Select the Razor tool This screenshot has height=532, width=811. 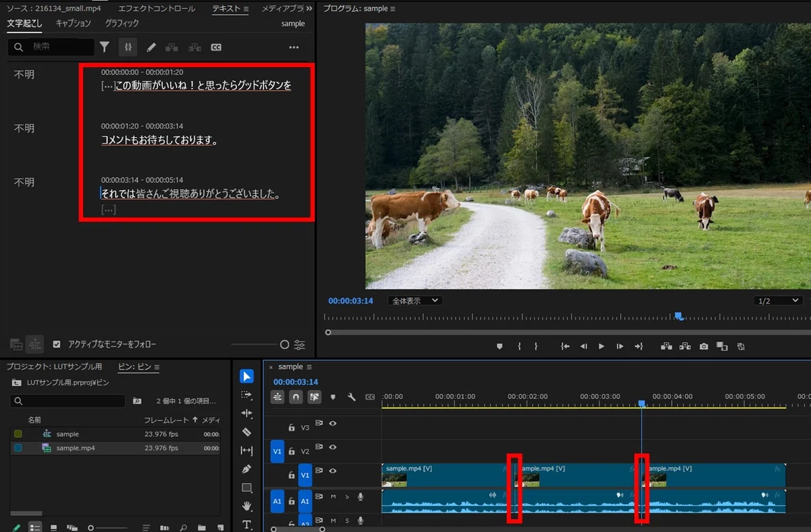[x=247, y=432]
